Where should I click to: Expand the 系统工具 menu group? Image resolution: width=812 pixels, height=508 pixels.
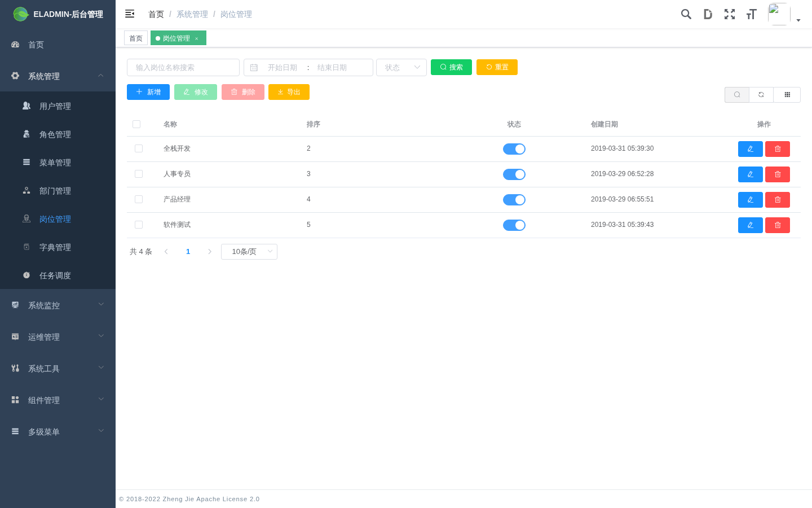(x=58, y=368)
